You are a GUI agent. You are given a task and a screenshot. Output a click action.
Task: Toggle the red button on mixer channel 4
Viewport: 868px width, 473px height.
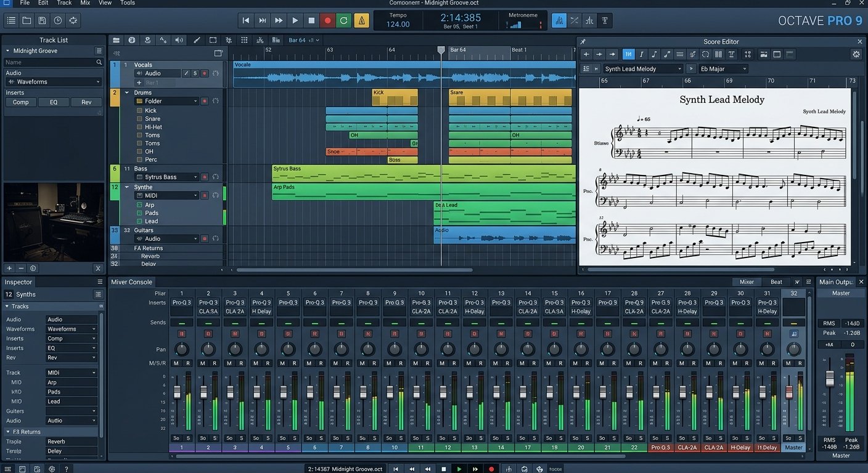(x=261, y=333)
